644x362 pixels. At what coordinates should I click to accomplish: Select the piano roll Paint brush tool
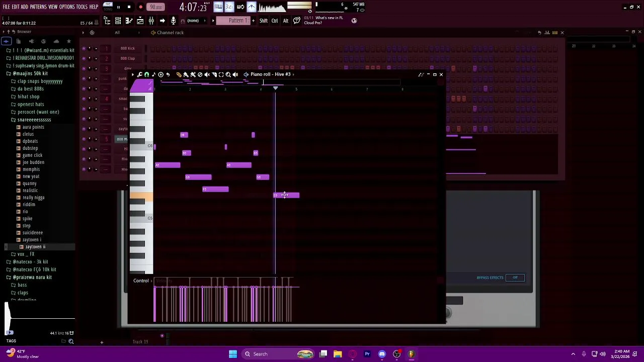pos(186,74)
